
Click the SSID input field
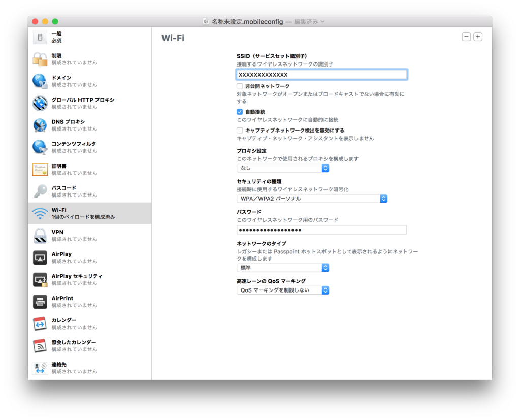(x=321, y=74)
